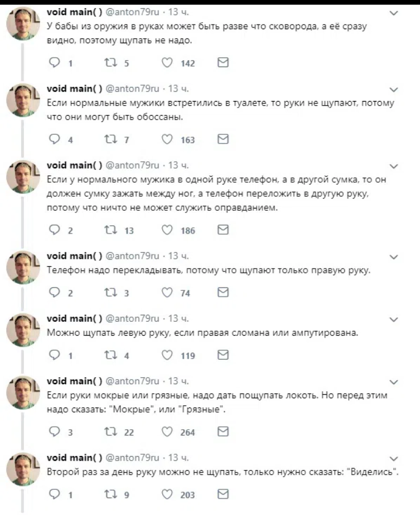This screenshot has width=420, height=515.
Task: Share the 119-likes tweet by message icon
Action: (223, 355)
